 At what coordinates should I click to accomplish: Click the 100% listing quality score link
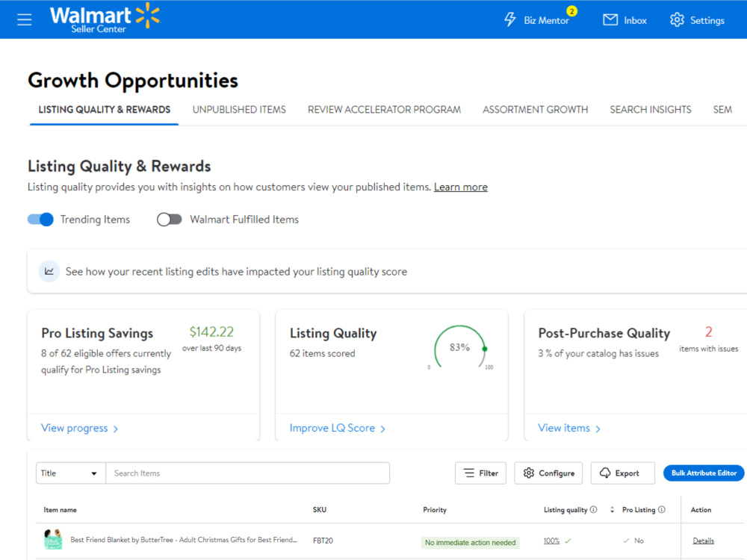click(x=551, y=541)
